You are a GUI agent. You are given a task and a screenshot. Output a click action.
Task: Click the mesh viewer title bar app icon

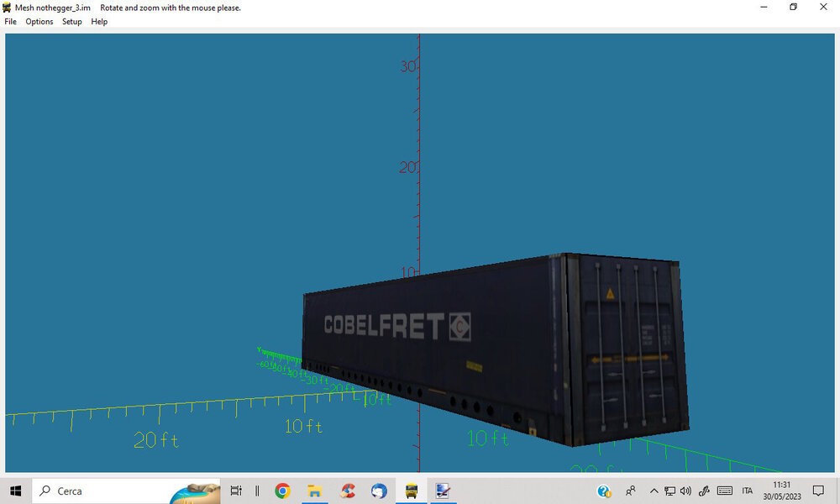pyautogui.click(x=7, y=8)
